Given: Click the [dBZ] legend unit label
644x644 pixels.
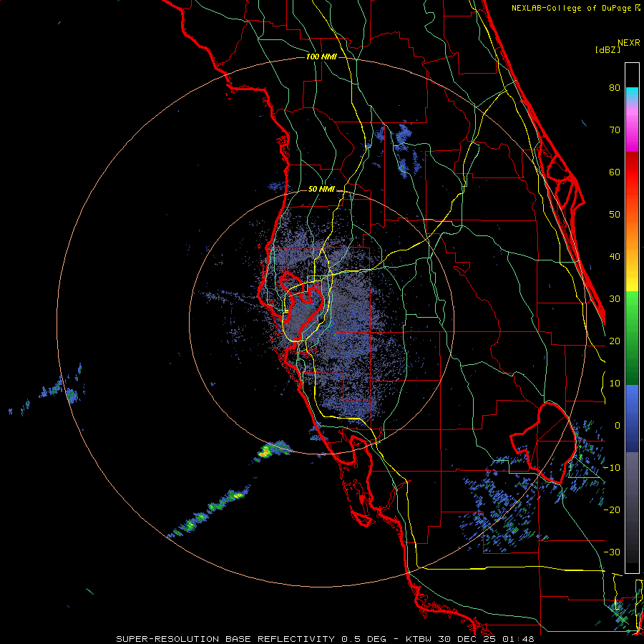Looking at the screenshot, I should [x=608, y=50].
